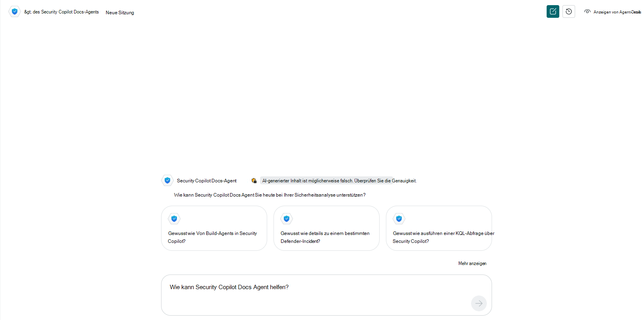Click shield icon in Build-Agents card
644x320 pixels.
[x=174, y=219]
